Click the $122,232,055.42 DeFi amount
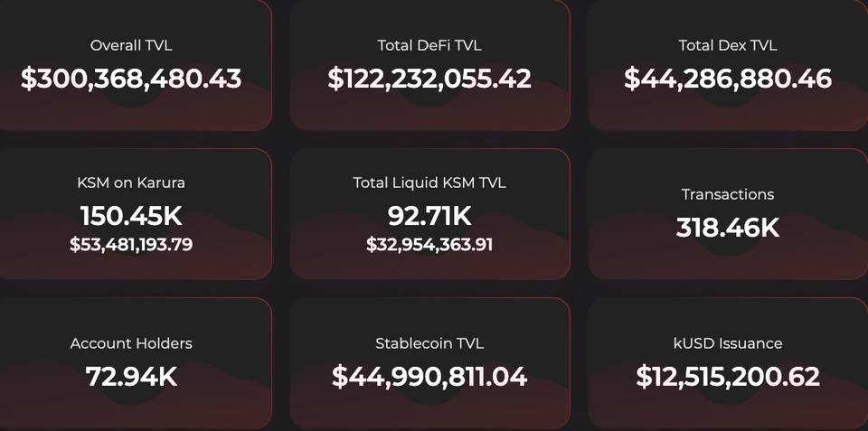868x431 pixels. [429, 79]
